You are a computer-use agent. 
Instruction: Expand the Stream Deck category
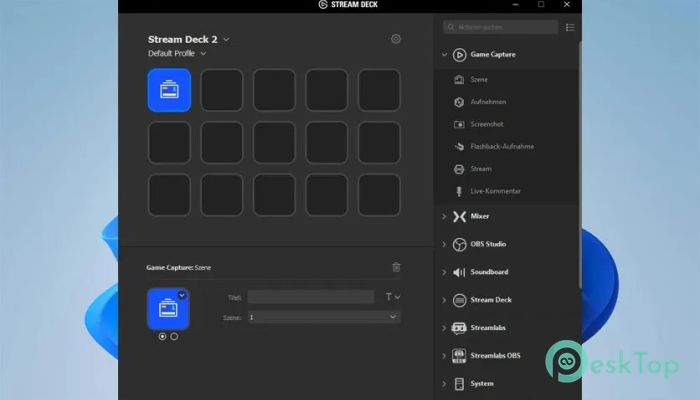pyautogui.click(x=444, y=300)
